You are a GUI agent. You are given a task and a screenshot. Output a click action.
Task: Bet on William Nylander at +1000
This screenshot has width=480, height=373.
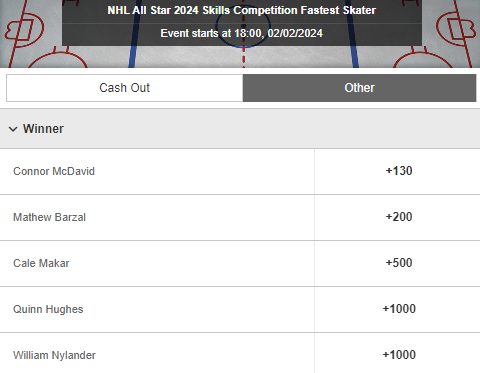(397, 353)
